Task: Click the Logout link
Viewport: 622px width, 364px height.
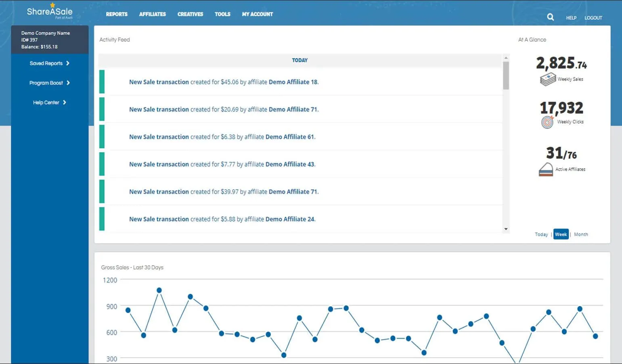Action: coord(593,18)
